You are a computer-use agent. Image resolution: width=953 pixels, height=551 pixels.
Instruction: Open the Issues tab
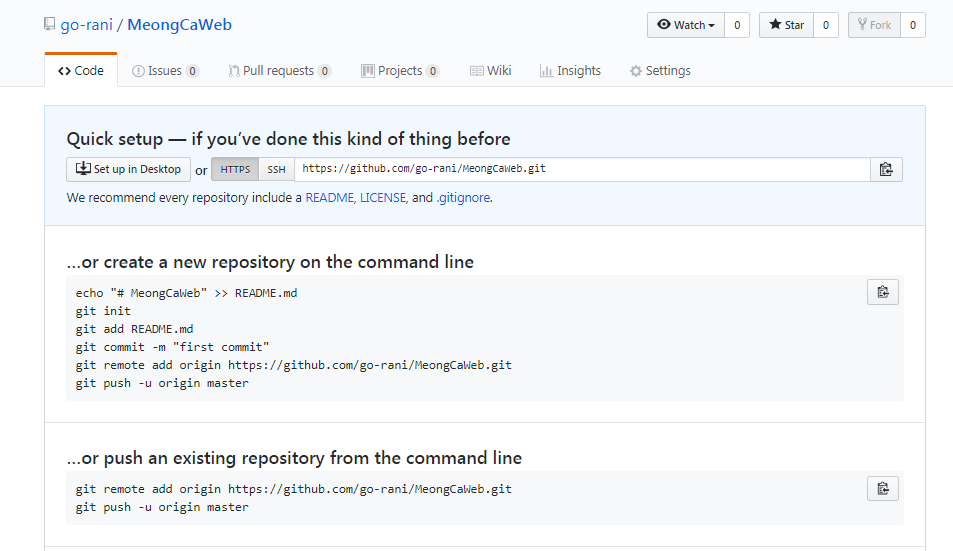[x=165, y=70]
